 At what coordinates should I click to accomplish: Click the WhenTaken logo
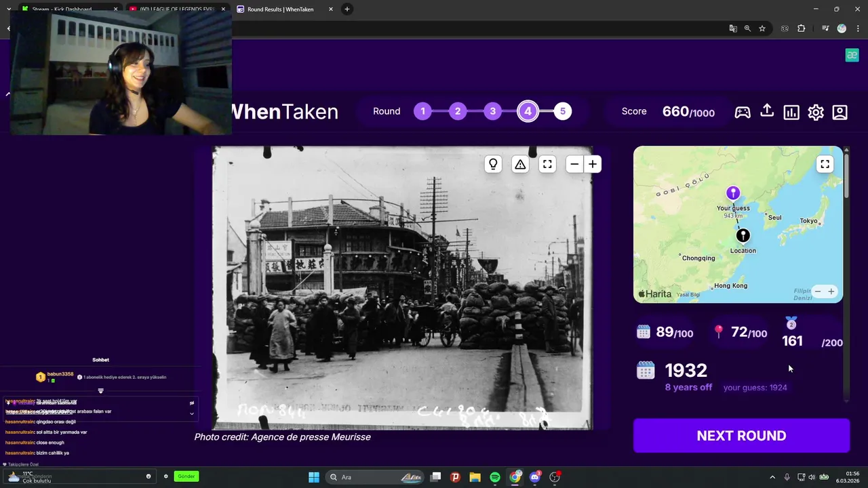(x=284, y=112)
